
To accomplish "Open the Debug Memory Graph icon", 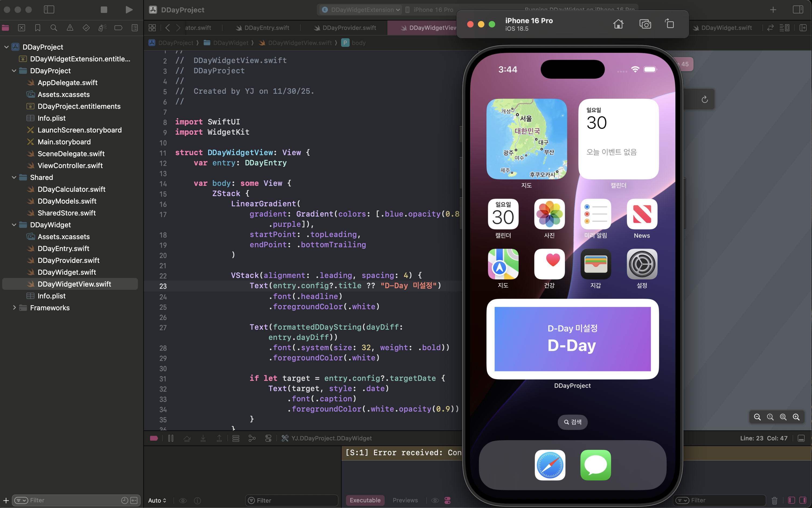I will coord(252,438).
